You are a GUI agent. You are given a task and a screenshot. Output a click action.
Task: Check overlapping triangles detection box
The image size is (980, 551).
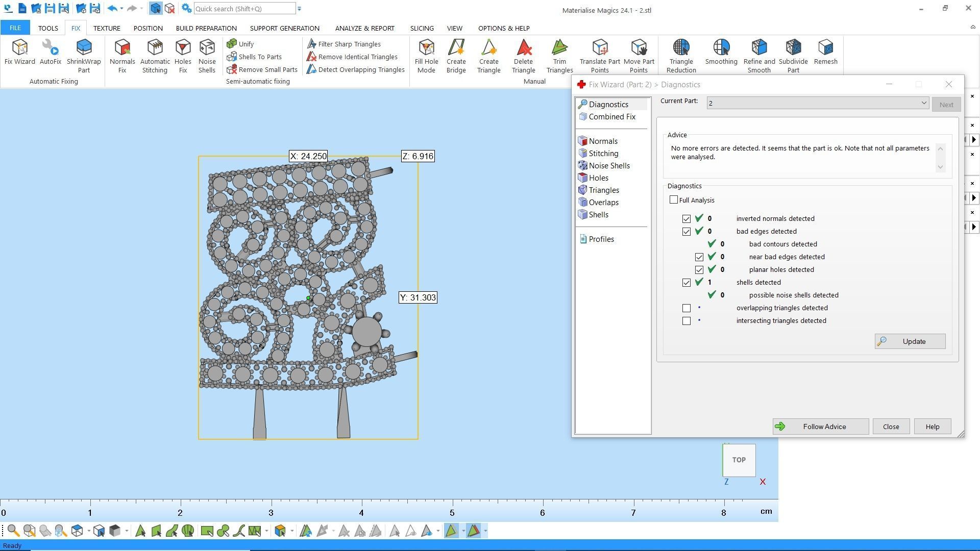pyautogui.click(x=687, y=308)
